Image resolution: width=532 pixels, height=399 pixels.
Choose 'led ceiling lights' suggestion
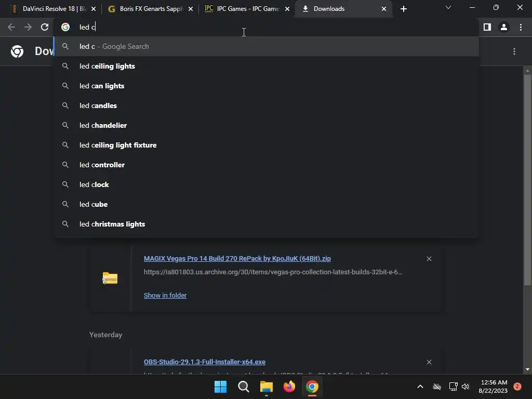[267, 66]
